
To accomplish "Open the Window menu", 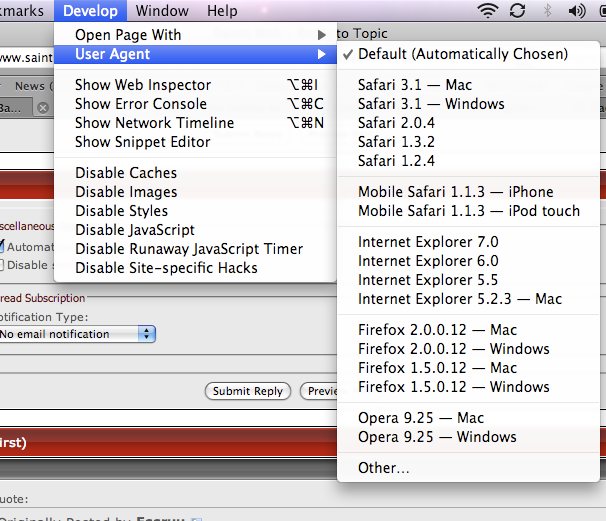I will click(162, 12).
